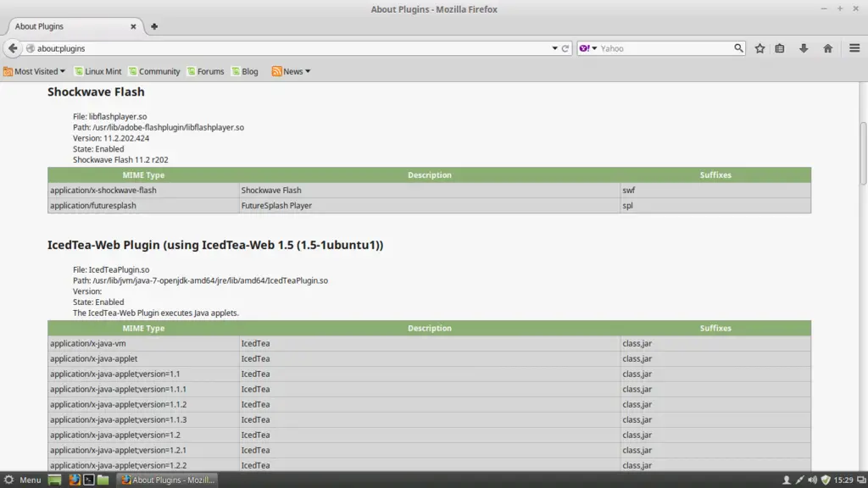Click the FutureSplash Player description cell
The width and height of the screenshot is (868, 488).
(430, 205)
